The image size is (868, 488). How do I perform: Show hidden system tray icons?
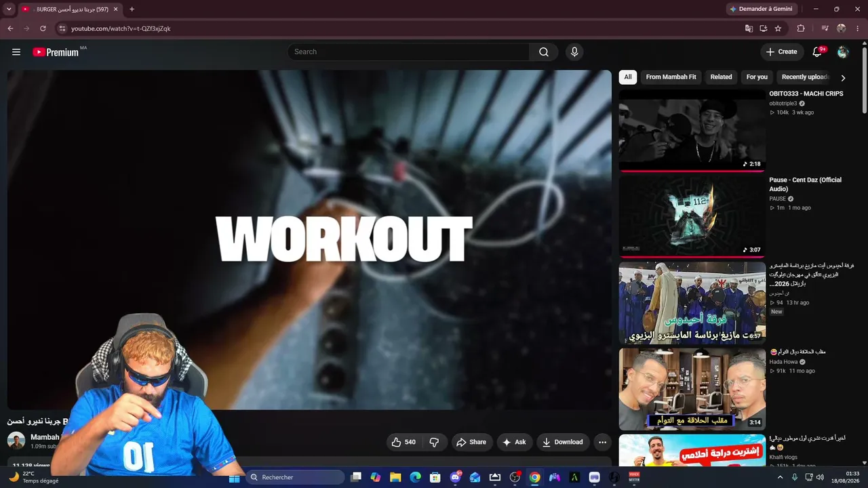click(x=780, y=477)
